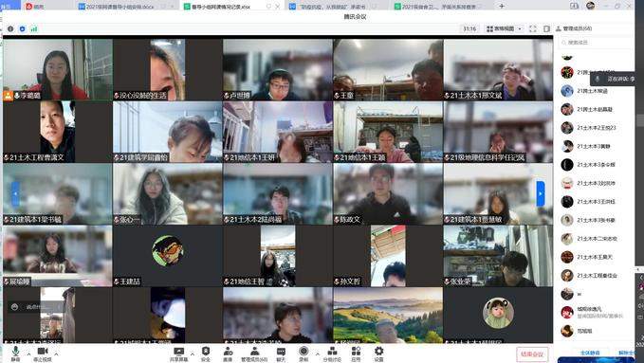Select the 张业荣 video tile
Image resolution: width=644 pixels, height=363 pixels.
pyautogui.click(x=498, y=255)
